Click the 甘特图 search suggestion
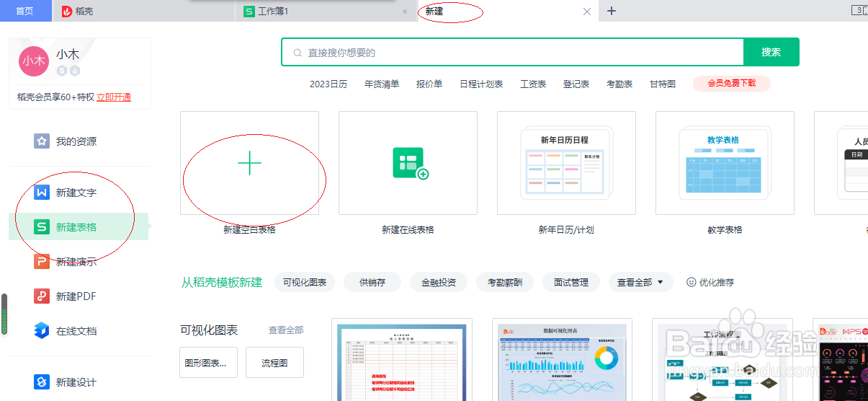Viewport: 868px width, 401px height. [x=663, y=84]
